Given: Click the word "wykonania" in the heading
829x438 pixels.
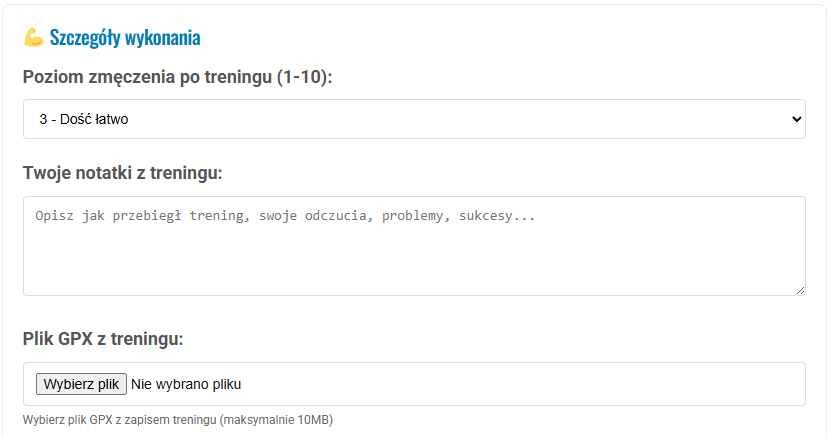Looking at the screenshot, I should coord(162,38).
